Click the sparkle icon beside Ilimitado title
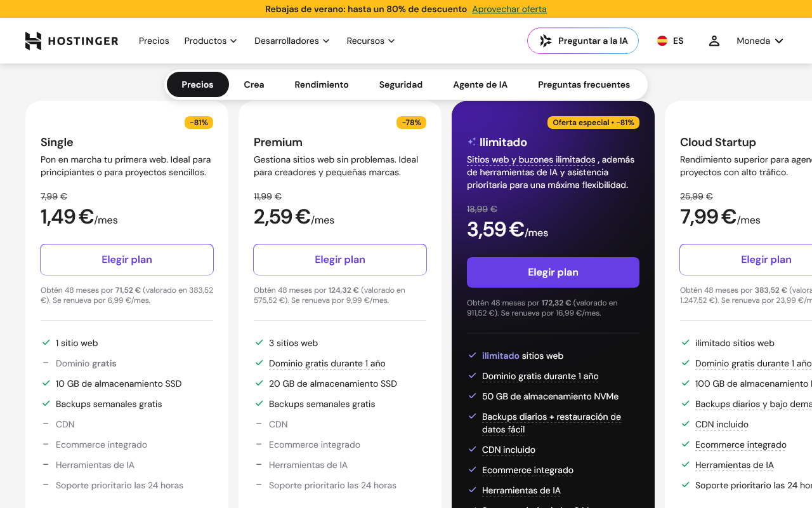The image size is (812, 508). point(471,142)
